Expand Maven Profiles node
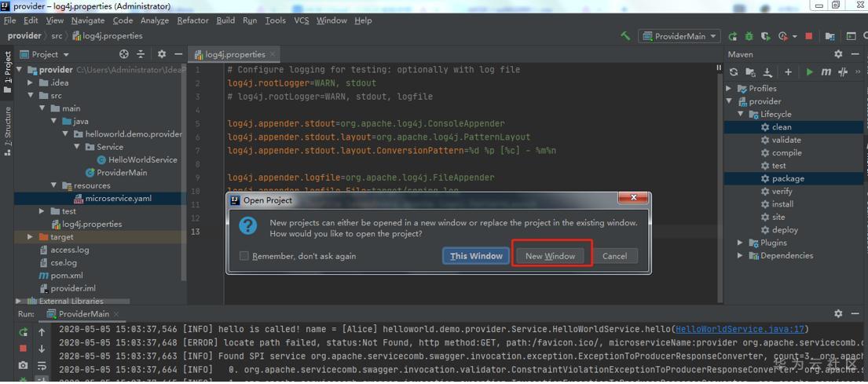Image resolution: width=868 pixels, height=384 pixels. [x=729, y=89]
